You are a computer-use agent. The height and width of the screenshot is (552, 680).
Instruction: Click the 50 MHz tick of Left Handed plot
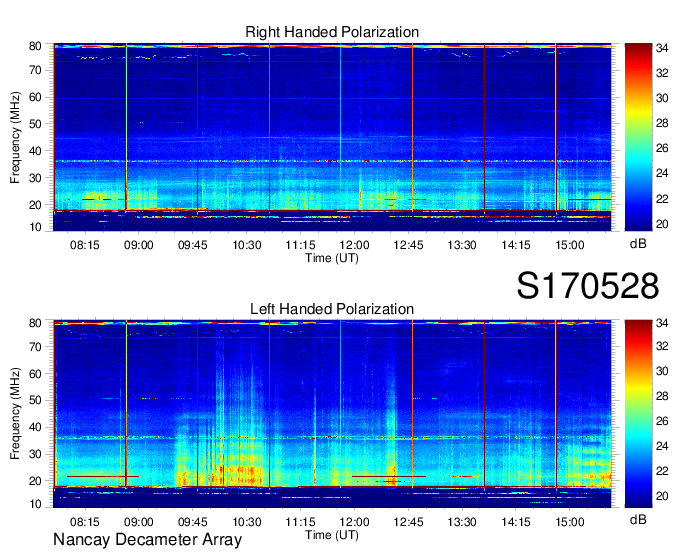(x=35, y=400)
